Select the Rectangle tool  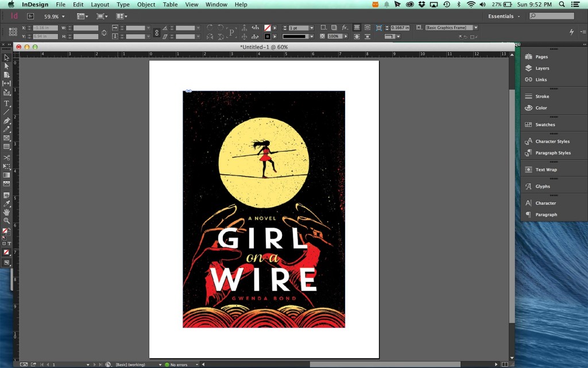[6, 147]
